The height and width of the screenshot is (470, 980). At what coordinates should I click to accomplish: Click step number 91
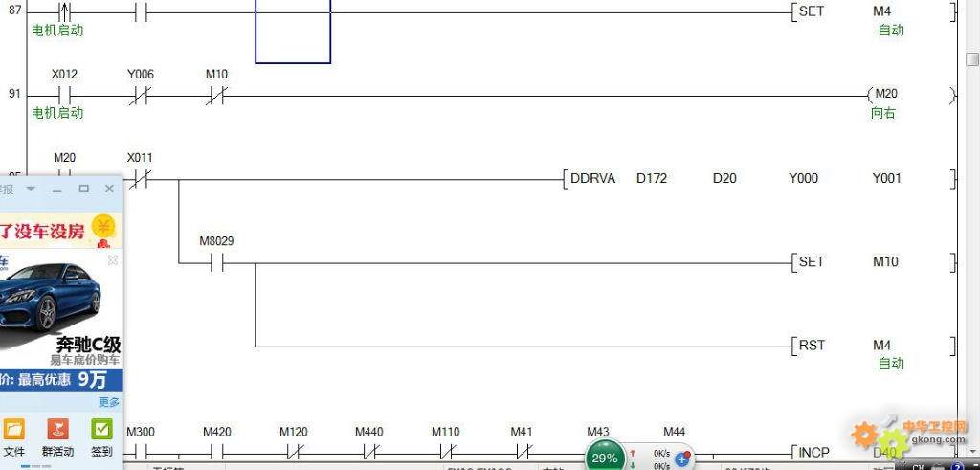tap(14, 94)
